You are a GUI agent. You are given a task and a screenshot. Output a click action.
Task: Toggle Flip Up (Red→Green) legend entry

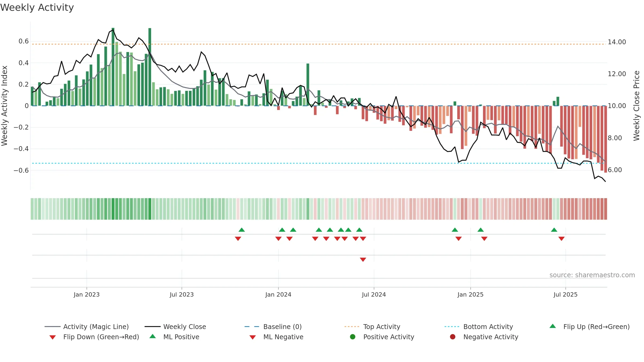[590, 327]
